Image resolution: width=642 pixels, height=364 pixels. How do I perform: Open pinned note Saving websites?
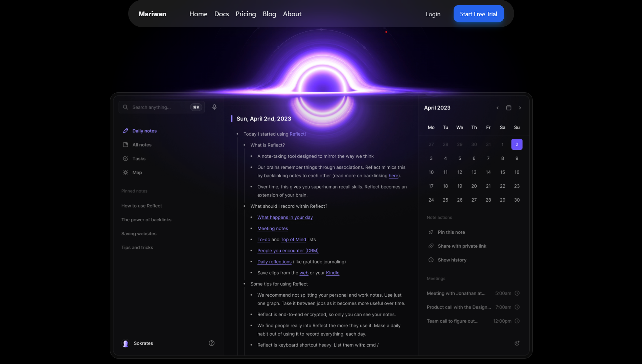(x=139, y=234)
